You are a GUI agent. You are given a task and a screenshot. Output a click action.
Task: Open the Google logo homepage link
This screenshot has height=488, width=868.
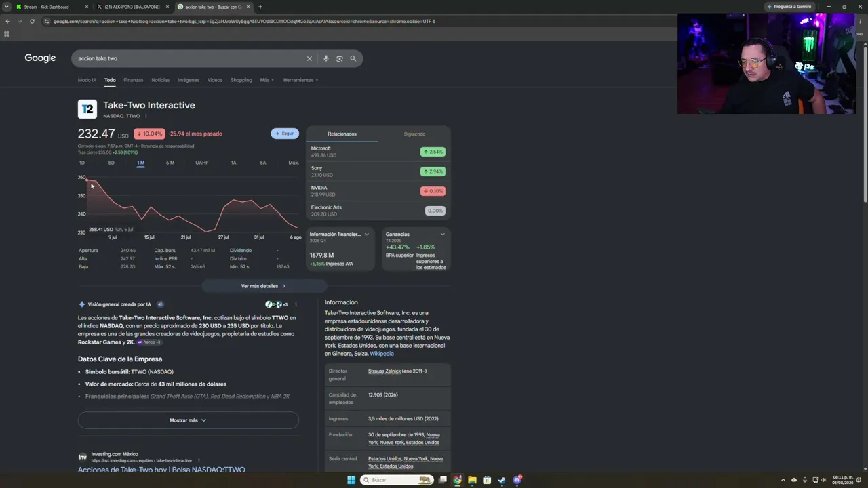click(x=40, y=58)
